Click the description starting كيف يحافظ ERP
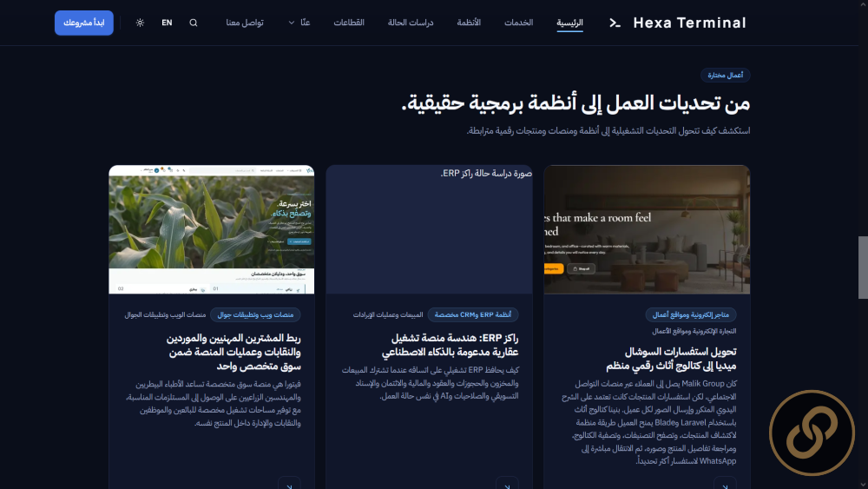Screen dimensions: 868x489 pos(431,383)
